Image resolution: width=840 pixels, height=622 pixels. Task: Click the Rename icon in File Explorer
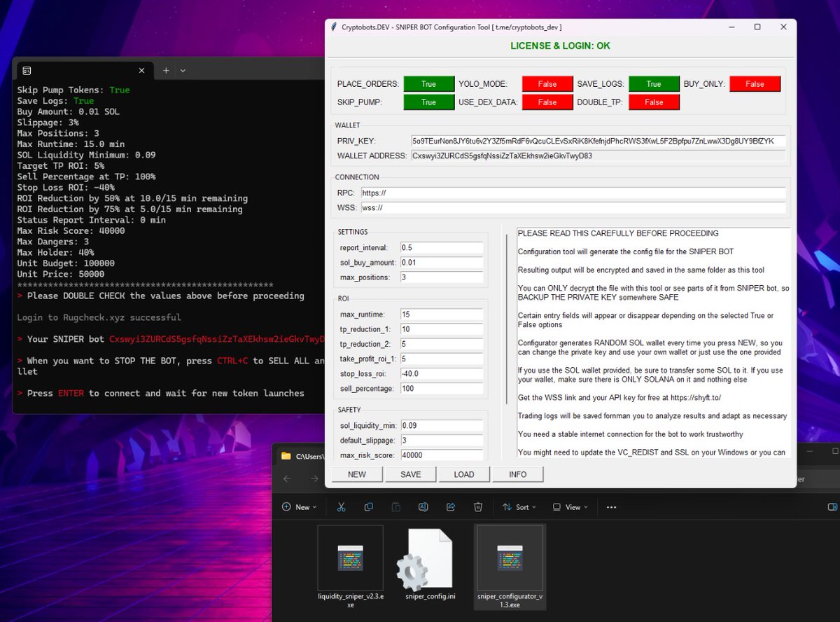423,507
